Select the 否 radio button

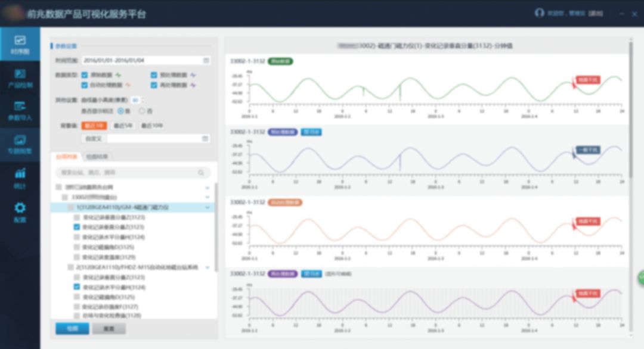142,111
